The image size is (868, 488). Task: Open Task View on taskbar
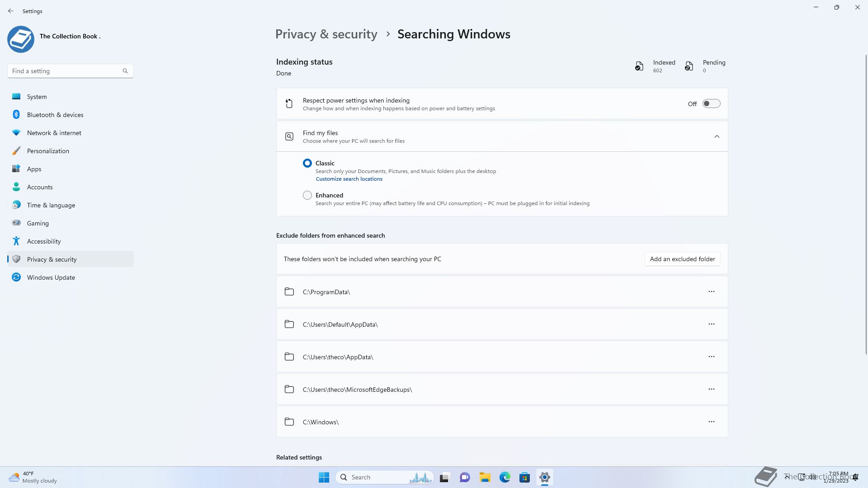[x=445, y=477]
